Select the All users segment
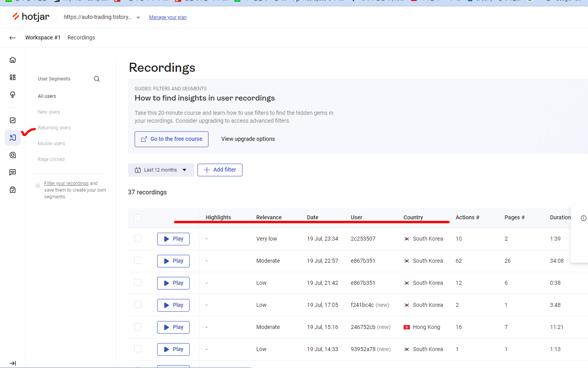Image resolution: width=588 pixels, height=368 pixels. 47,96
